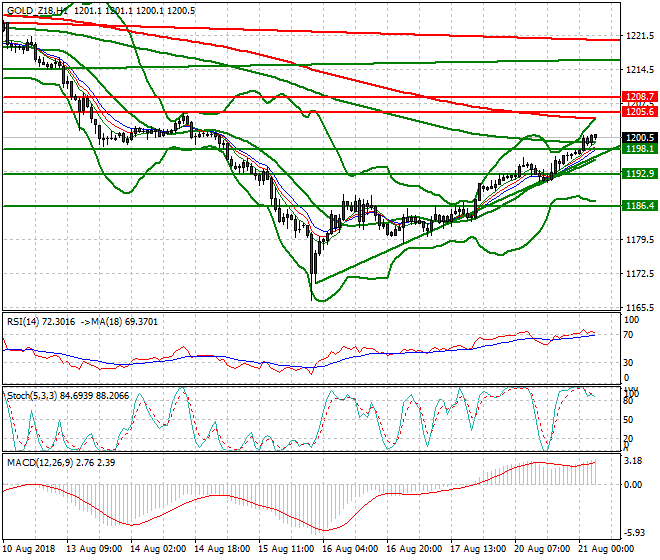Click the RSI 30 level value
This screenshot has width=660, height=560.
click(x=628, y=363)
